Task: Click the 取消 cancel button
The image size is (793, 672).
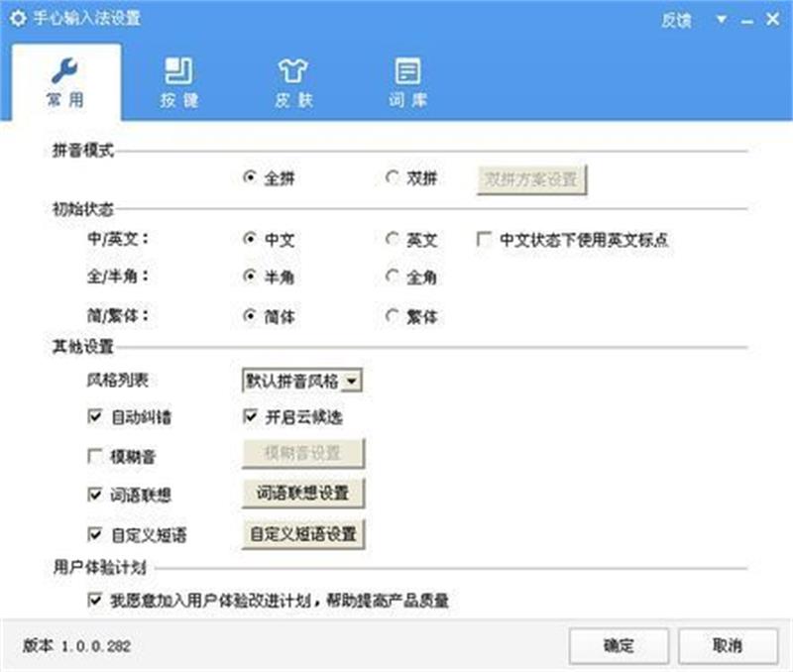Action: coord(728,645)
